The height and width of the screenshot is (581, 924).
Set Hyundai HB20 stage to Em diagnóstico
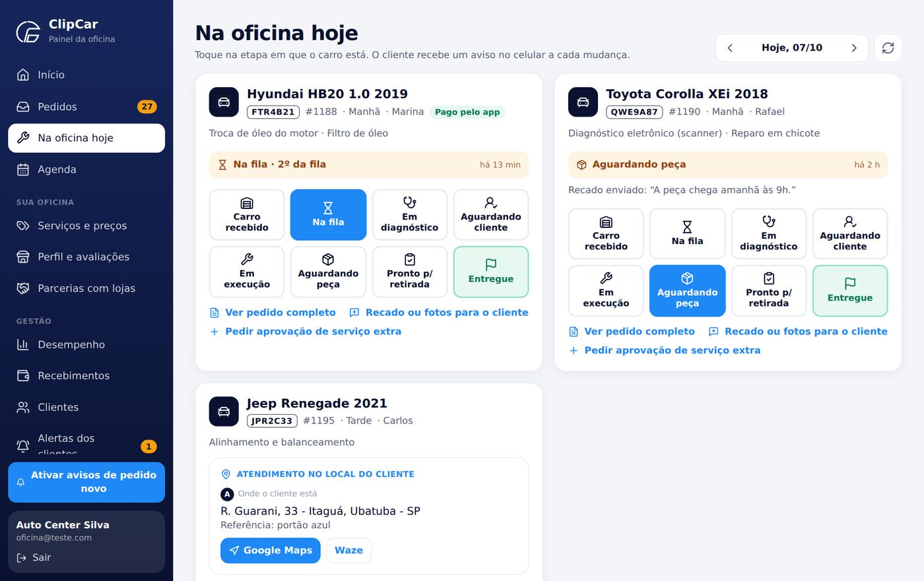pyautogui.click(x=410, y=215)
